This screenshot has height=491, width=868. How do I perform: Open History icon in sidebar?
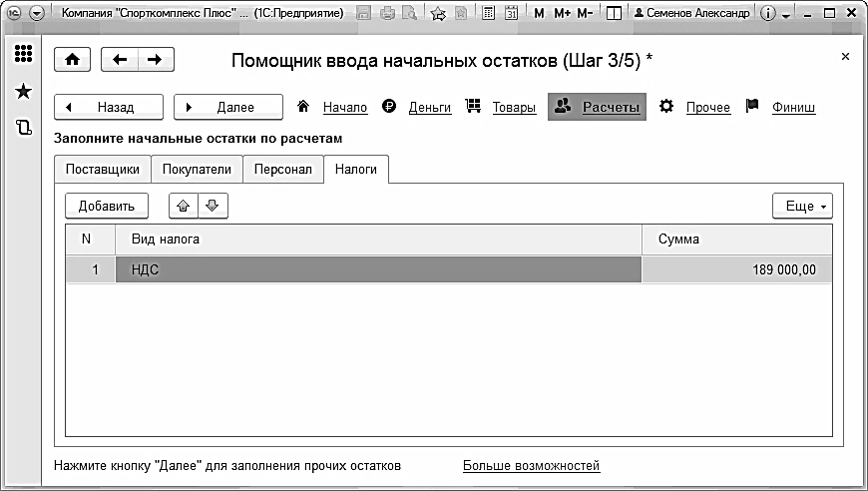pos(23,128)
